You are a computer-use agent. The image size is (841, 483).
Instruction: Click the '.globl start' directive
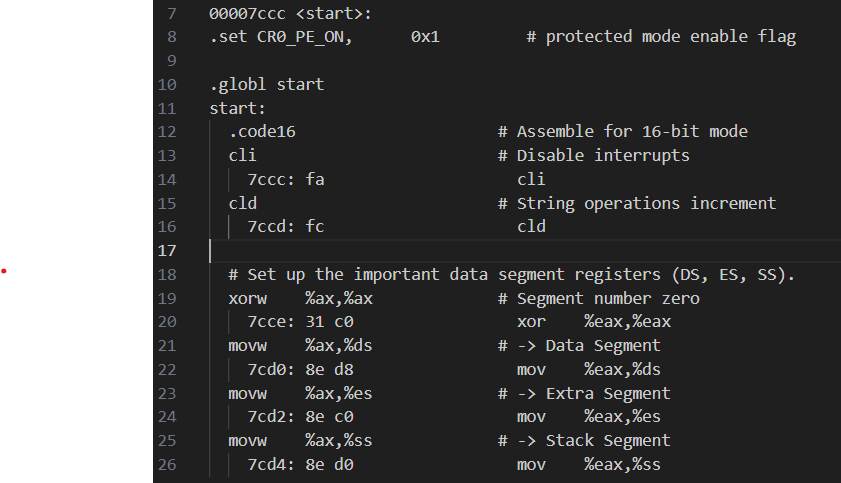[x=266, y=85]
